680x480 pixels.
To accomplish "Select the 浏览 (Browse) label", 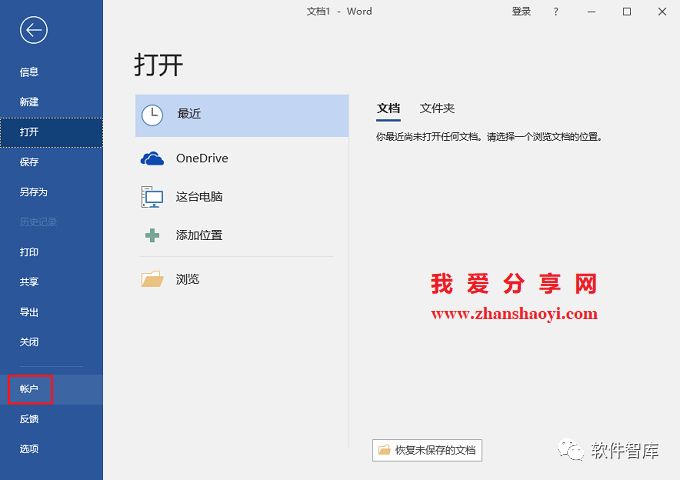I will [x=187, y=279].
